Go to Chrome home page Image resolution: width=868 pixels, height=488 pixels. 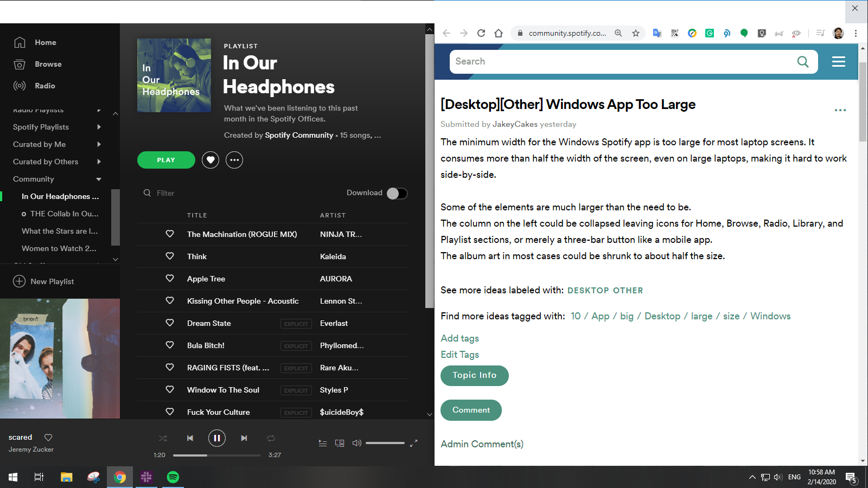coord(499,33)
